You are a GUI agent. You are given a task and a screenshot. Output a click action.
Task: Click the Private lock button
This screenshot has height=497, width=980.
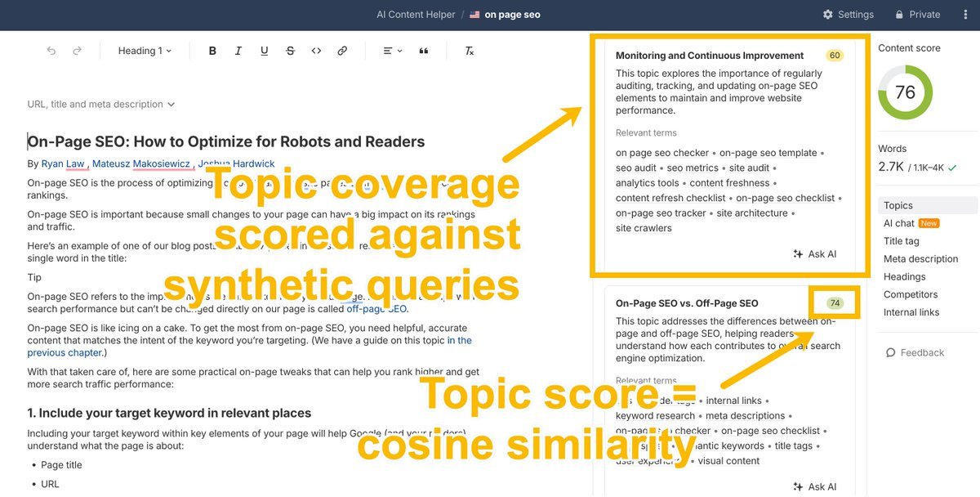pyautogui.click(x=918, y=15)
